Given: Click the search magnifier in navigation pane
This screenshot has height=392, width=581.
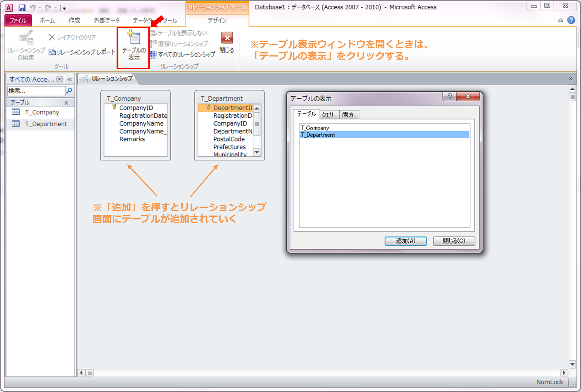Looking at the screenshot, I should pos(69,91).
